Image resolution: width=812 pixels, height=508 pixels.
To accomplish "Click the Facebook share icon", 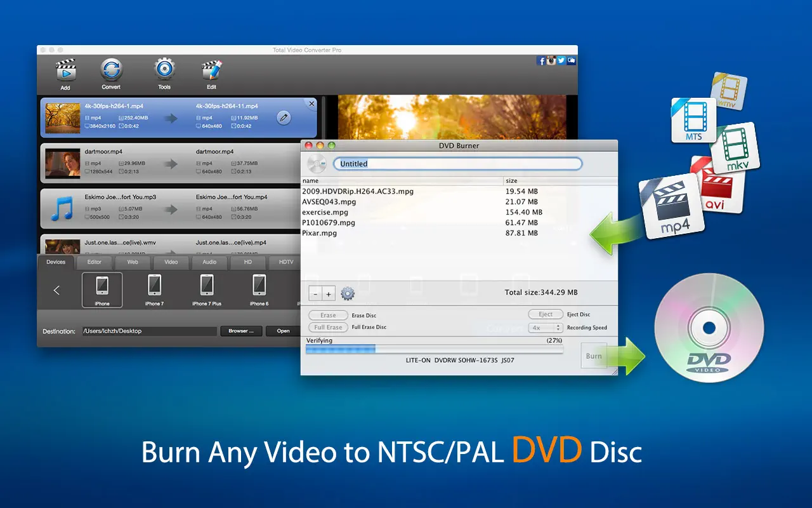I will point(541,61).
